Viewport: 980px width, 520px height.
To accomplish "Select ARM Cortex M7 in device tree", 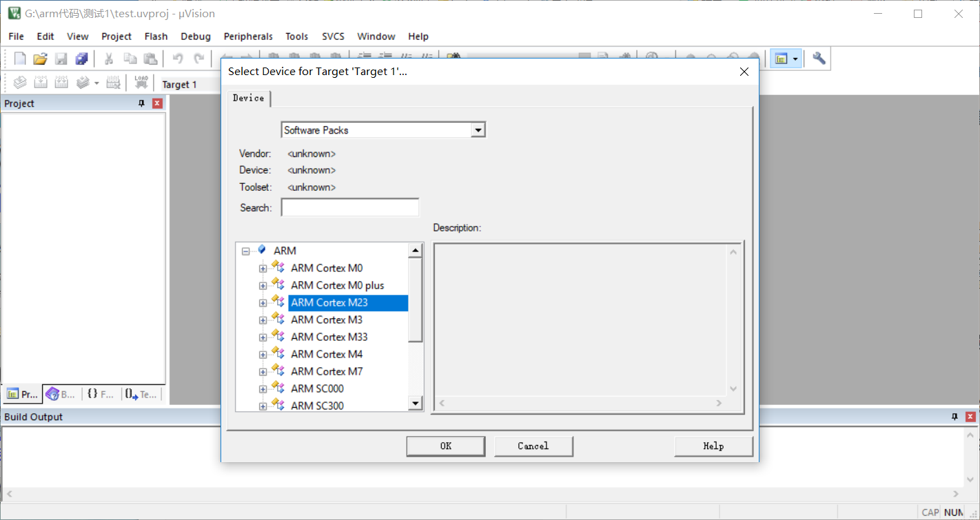I will pos(327,371).
